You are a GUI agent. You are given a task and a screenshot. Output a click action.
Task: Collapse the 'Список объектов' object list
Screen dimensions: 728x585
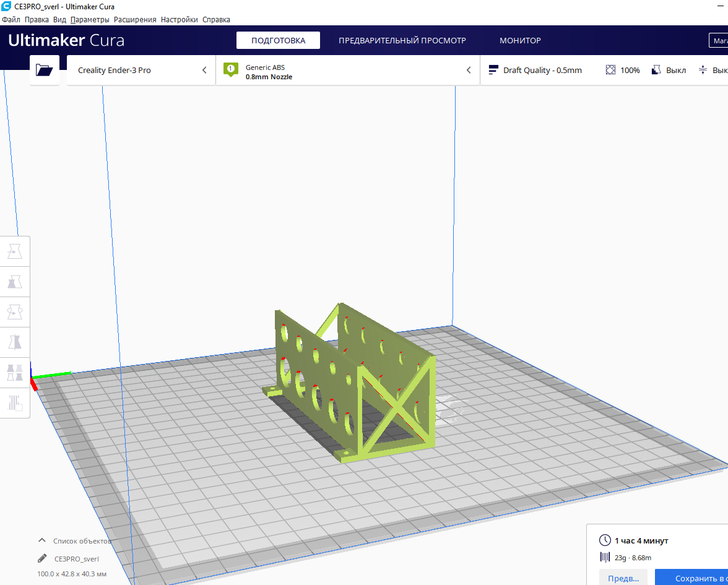42,540
